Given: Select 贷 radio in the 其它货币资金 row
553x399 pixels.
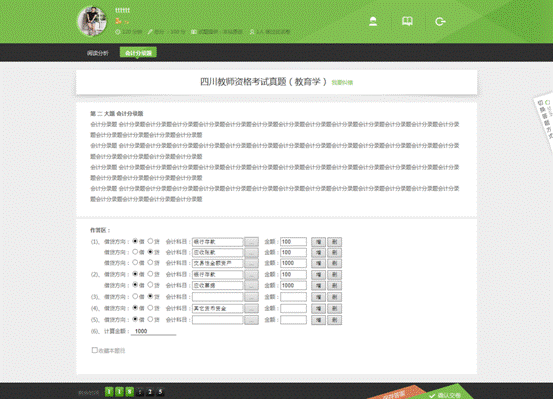Looking at the screenshot, I should 150,308.
